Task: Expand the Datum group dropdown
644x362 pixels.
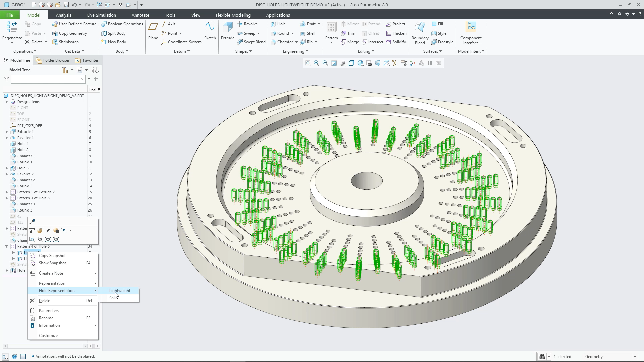Action: [182, 51]
